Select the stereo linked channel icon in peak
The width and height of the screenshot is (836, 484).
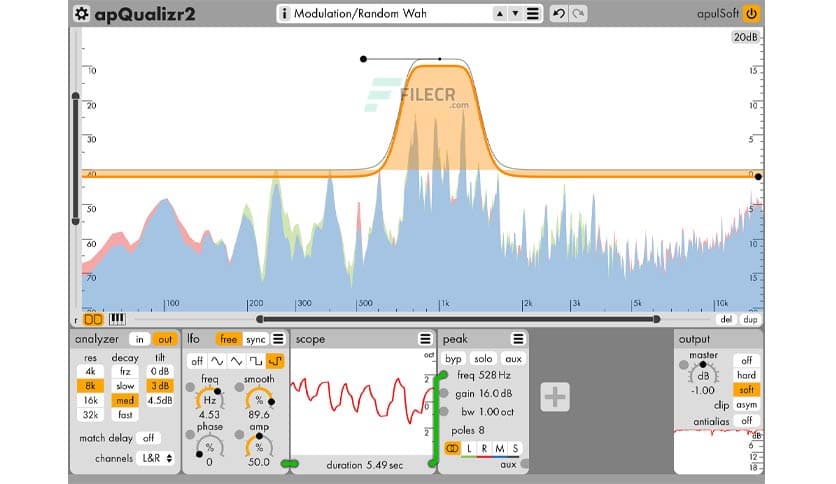452,448
